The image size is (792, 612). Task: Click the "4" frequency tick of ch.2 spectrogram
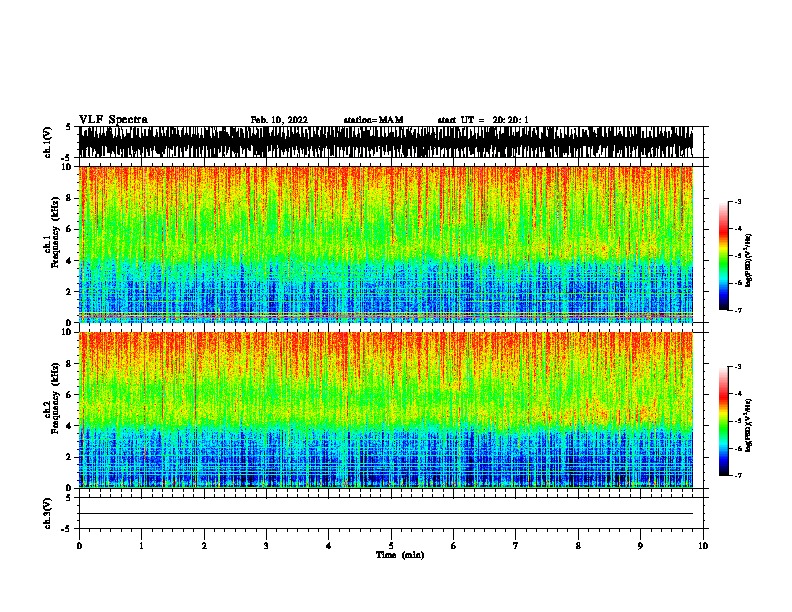pos(69,426)
